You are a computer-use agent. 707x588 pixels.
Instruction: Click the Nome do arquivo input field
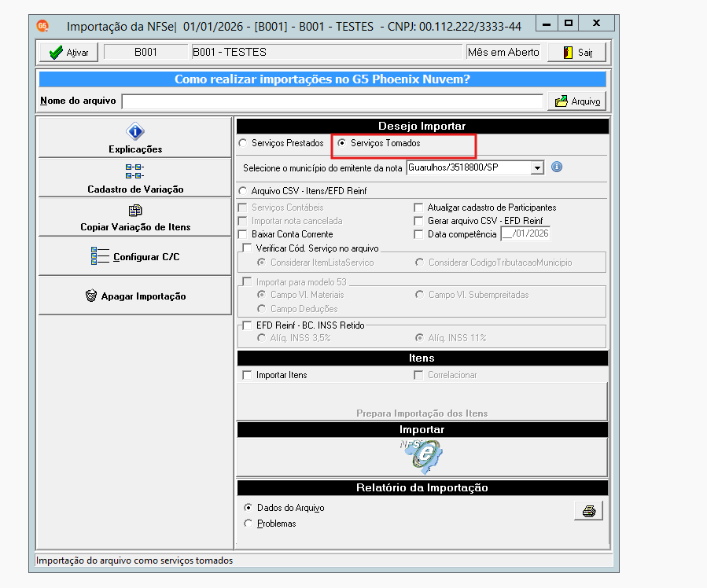point(333,101)
